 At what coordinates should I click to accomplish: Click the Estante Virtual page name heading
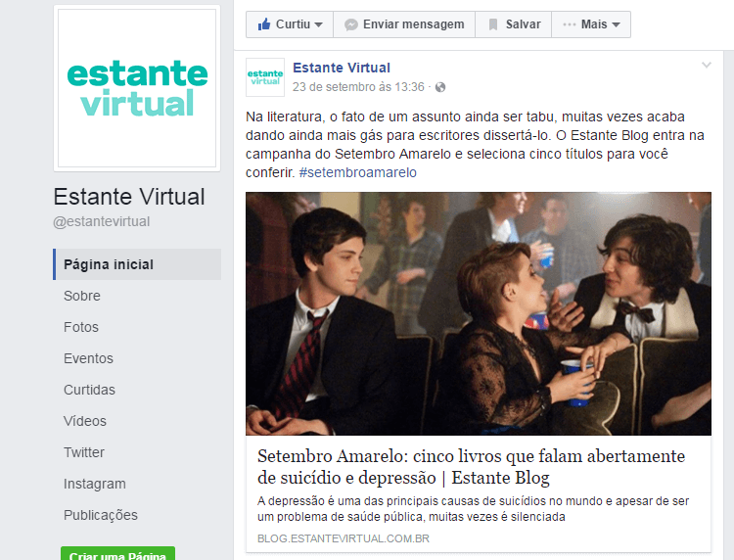(129, 197)
